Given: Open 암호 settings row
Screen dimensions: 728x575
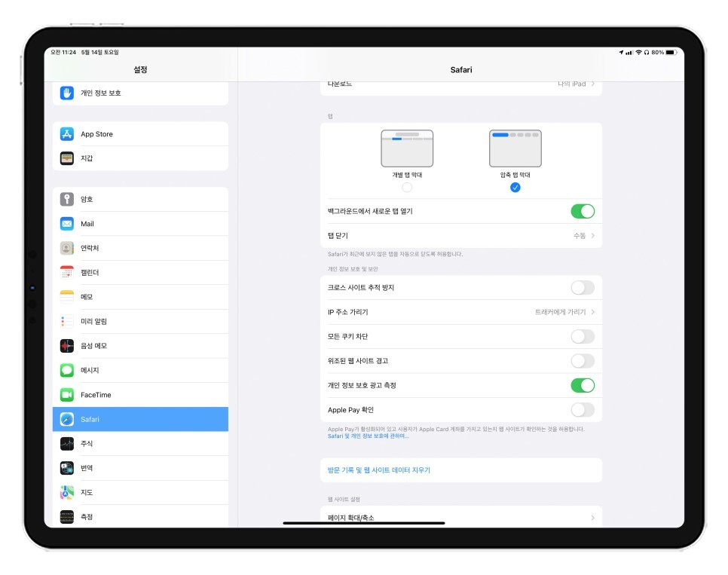Looking at the screenshot, I should 140,199.
